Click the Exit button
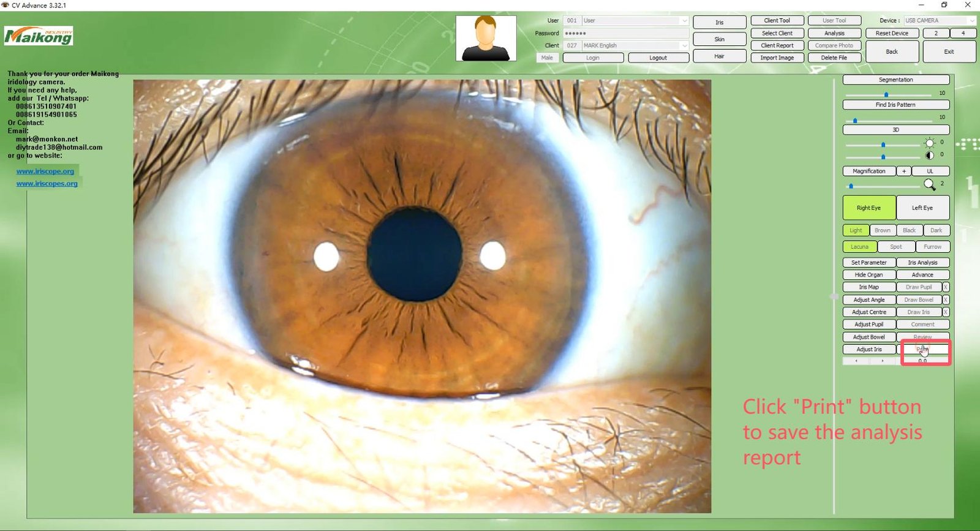Screen dimensions: 980x531 [x=949, y=51]
